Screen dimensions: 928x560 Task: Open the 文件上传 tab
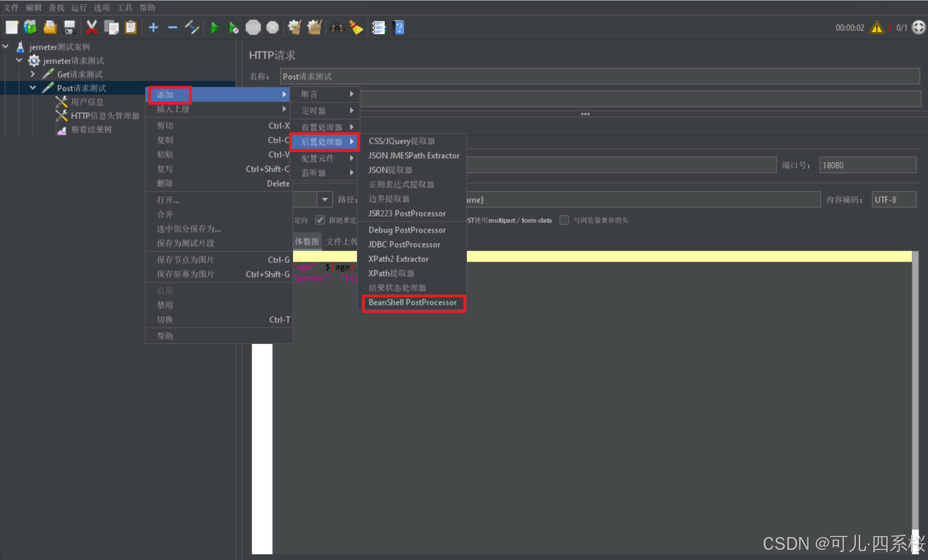[x=341, y=242]
